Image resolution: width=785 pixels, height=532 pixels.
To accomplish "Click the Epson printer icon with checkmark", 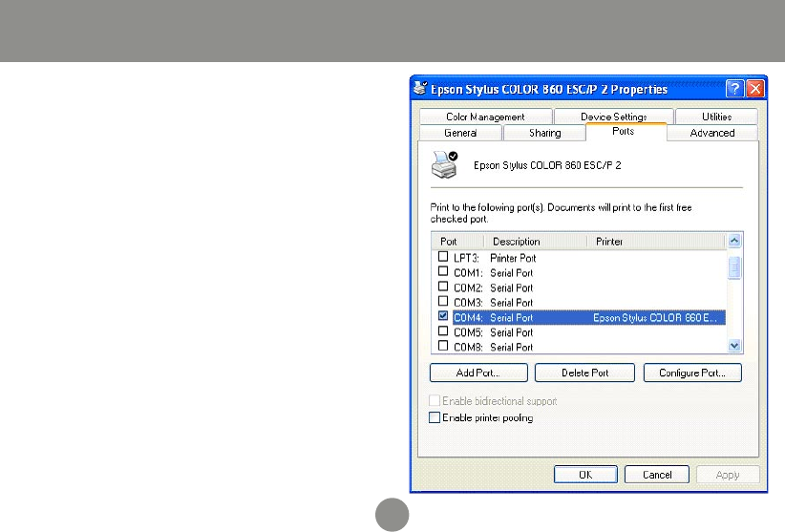I will click(445, 164).
